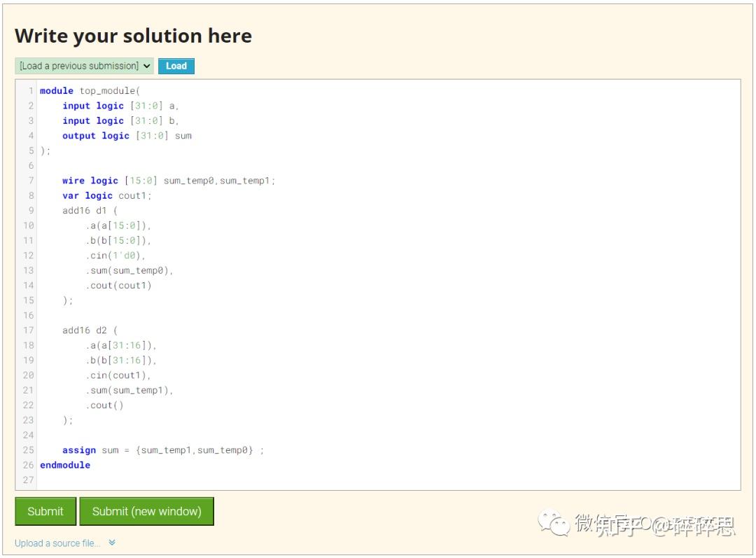This screenshot has height=558, width=756.
Task: Open the "[Load a previous submission]" dropdown
Action: pos(83,66)
